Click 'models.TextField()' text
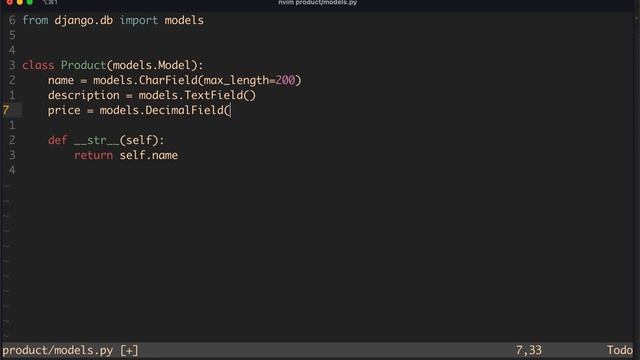The image size is (640, 360). click(197, 96)
